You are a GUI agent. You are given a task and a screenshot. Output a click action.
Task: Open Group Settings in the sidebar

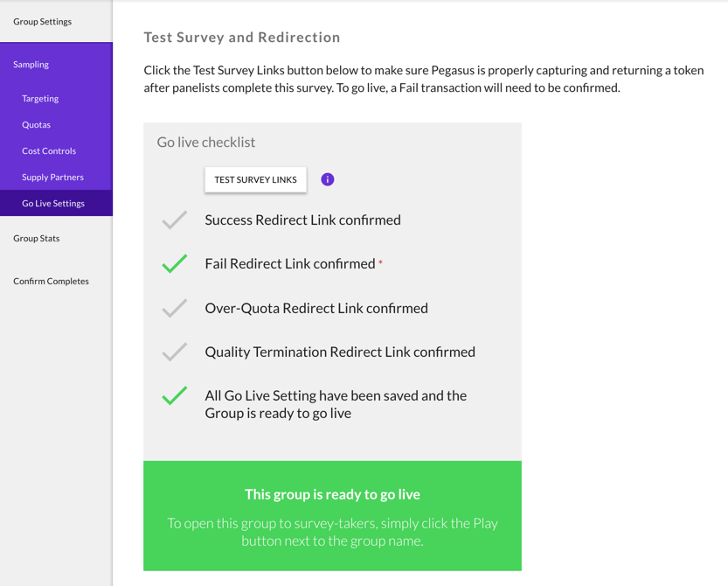(43, 21)
